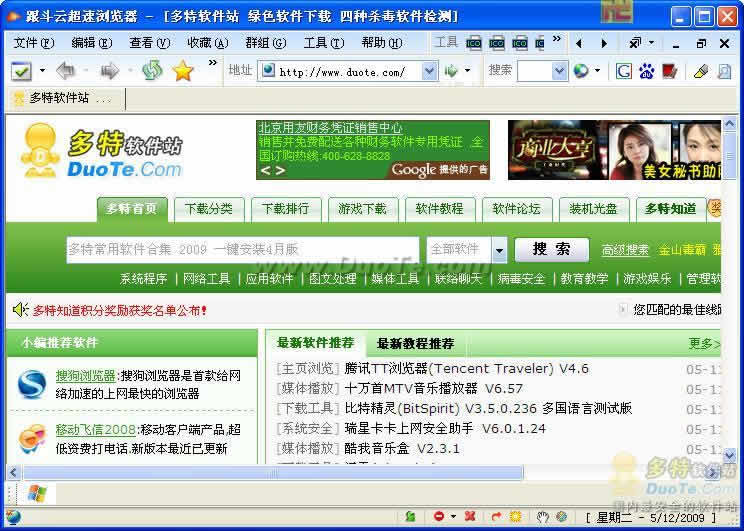
Task: Click the green checkmark toolbar icon
Action: [x=21, y=72]
